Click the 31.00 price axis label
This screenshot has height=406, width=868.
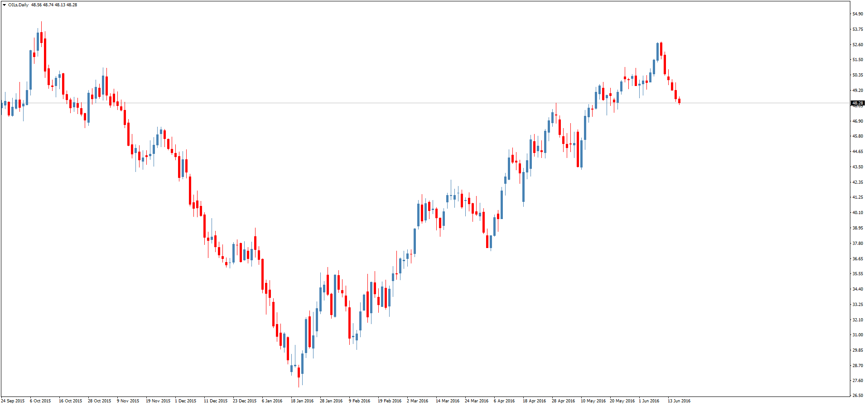point(858,335)
